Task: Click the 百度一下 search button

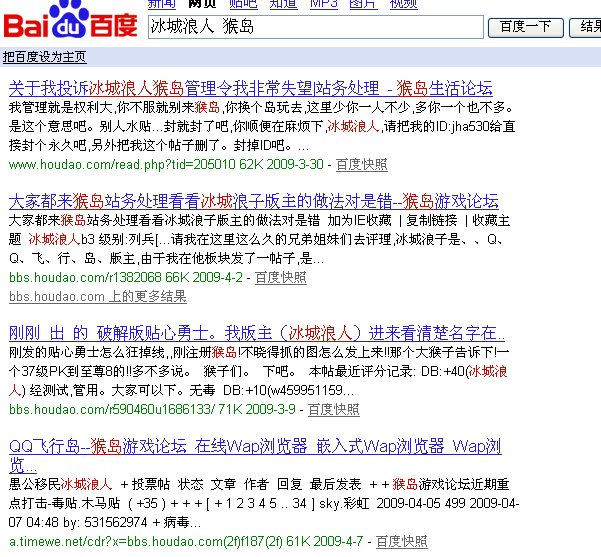Action: pos(525,28)
